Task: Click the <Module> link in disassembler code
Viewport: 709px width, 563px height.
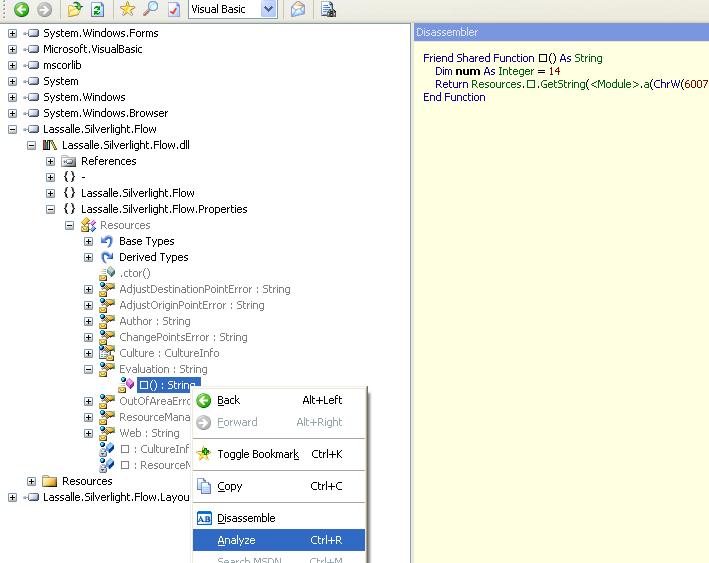Action: click(x=615, y=85)
